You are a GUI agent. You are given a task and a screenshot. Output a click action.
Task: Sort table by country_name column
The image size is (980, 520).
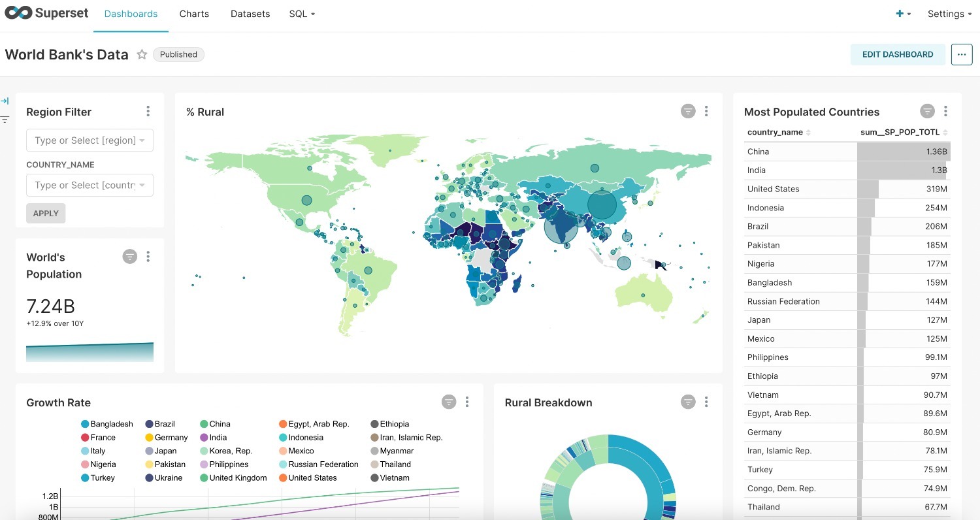(x=779, y=132)
